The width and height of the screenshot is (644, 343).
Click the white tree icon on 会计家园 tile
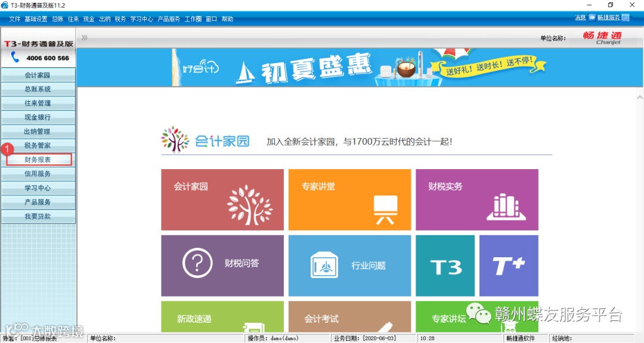[x=250, y=204]
